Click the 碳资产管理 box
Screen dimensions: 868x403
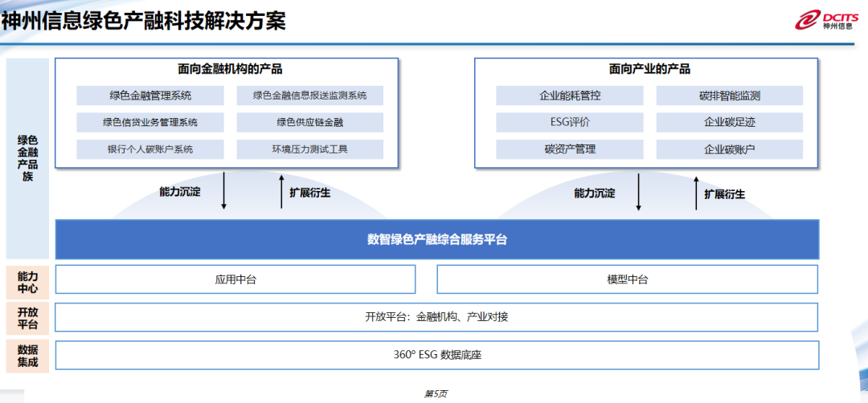(x=569, y=149)
